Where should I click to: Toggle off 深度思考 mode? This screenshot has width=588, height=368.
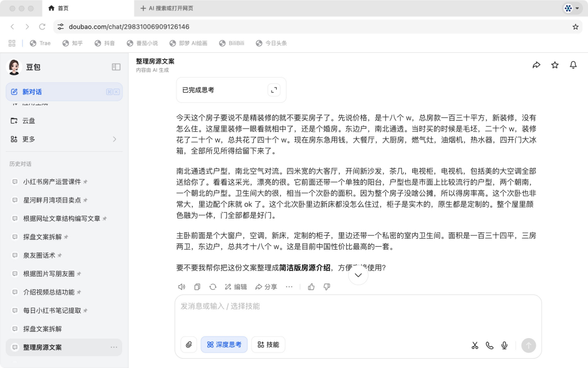[x=224, y=344]
